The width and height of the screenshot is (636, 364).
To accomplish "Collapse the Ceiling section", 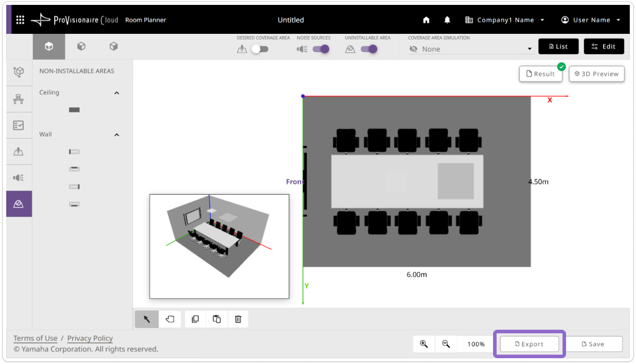I will 117,93.
